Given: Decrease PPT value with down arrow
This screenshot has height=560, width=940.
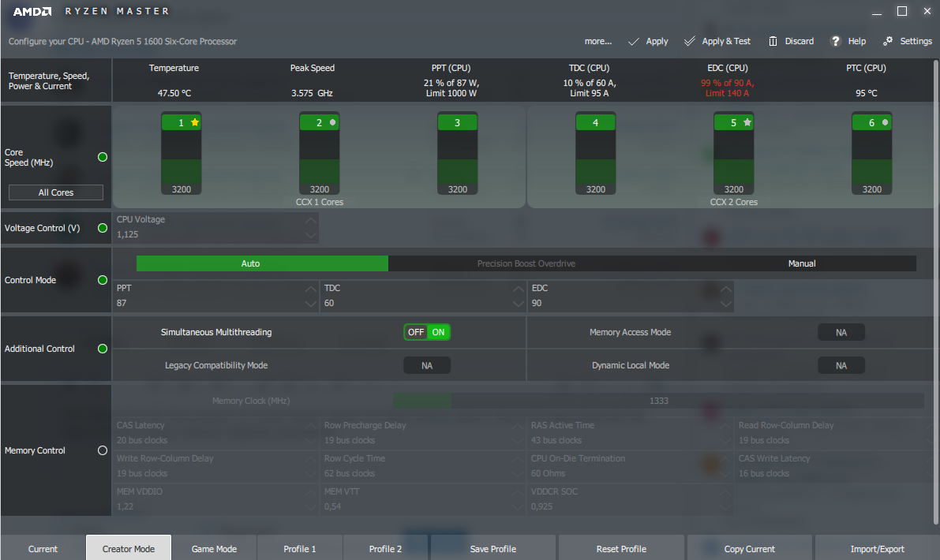Looking at the screenshot, I should point(310,304).
